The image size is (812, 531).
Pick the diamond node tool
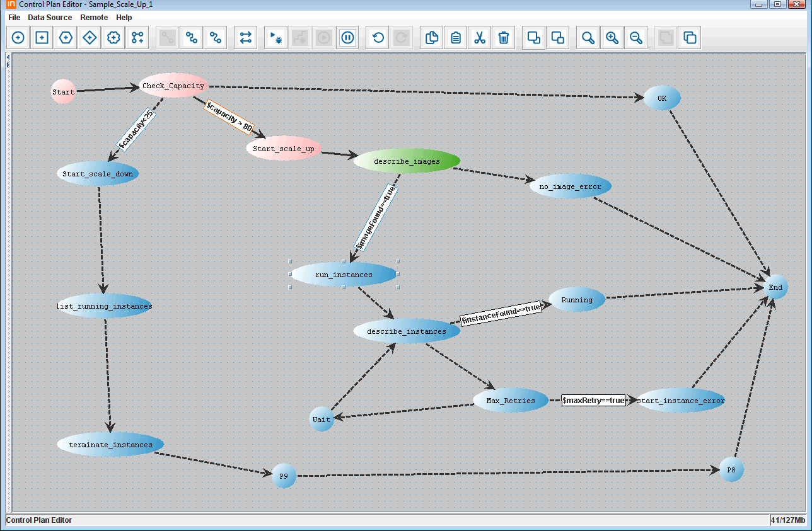(90, 38)
